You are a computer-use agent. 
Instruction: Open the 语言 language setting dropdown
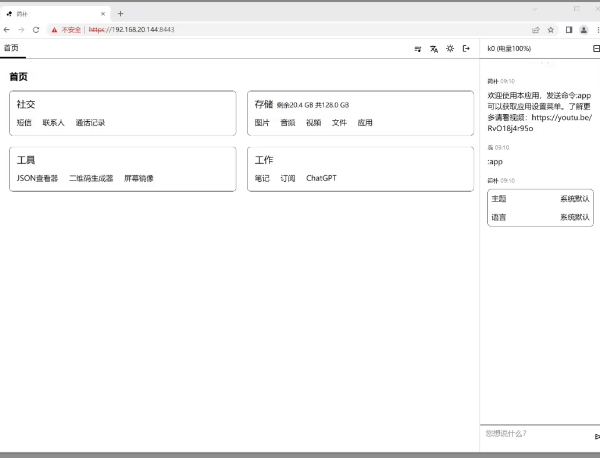pyautogui.click(x=540, y=217)
